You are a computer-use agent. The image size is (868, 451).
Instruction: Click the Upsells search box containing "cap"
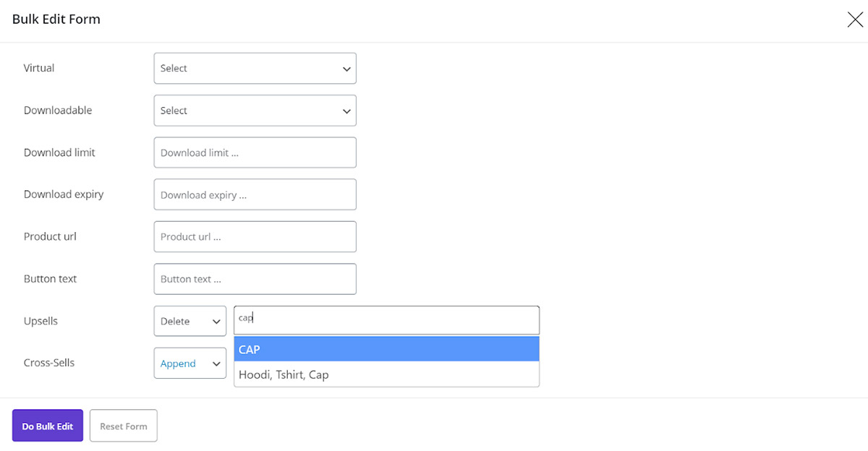click(386, 319)
